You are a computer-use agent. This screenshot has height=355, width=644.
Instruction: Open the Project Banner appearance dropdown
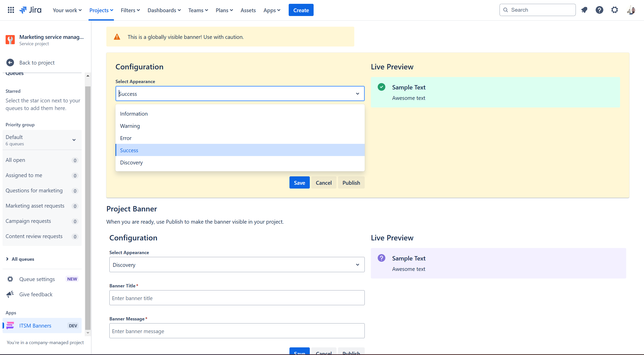pos(237,265)
